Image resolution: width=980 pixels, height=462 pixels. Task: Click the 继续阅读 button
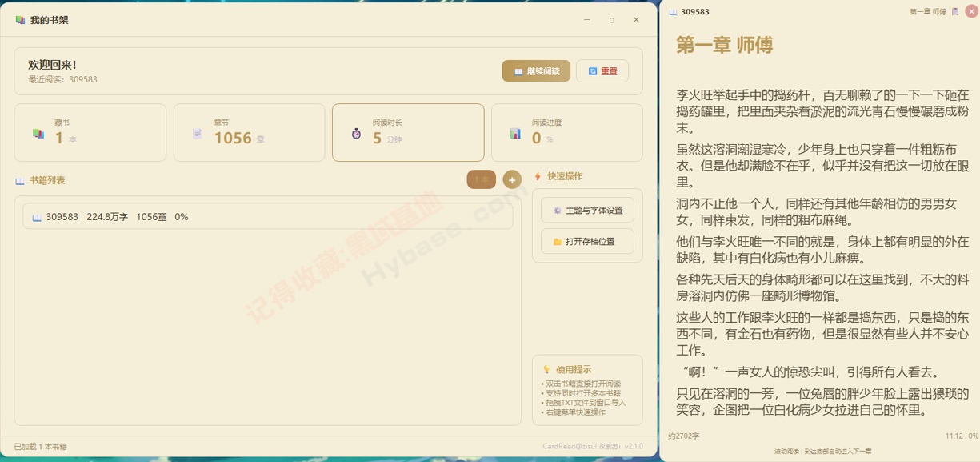point(536,71)
